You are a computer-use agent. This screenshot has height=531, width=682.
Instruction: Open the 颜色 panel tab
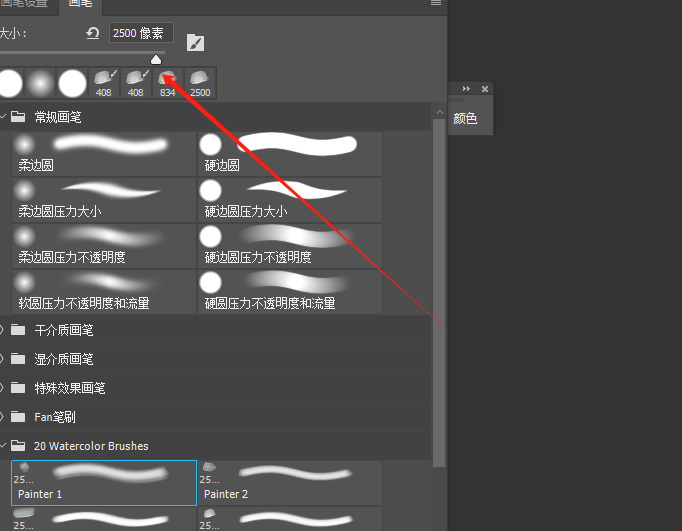click(465, 118)
